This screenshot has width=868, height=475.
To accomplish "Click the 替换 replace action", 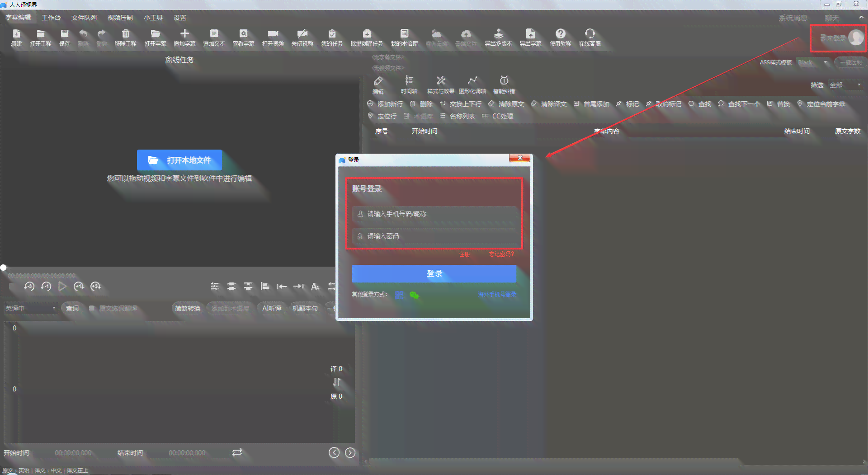I will click(x=778, y=104).
